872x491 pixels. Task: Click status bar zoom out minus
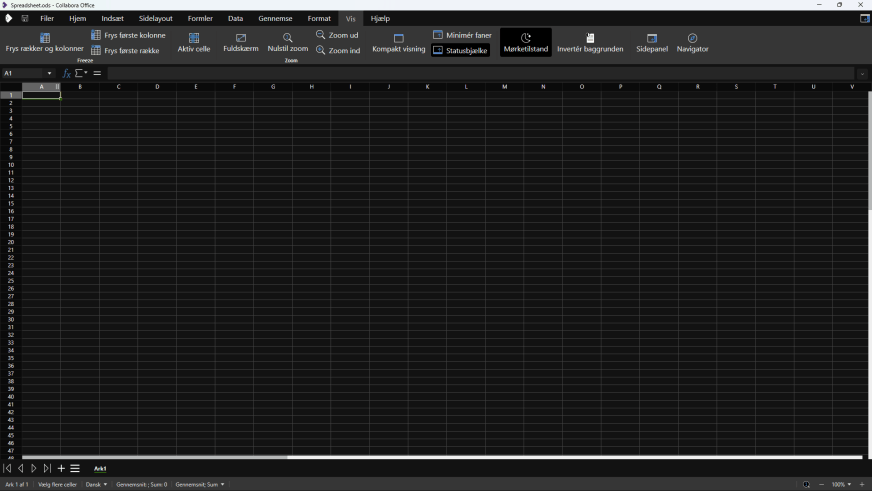[821, 484]
